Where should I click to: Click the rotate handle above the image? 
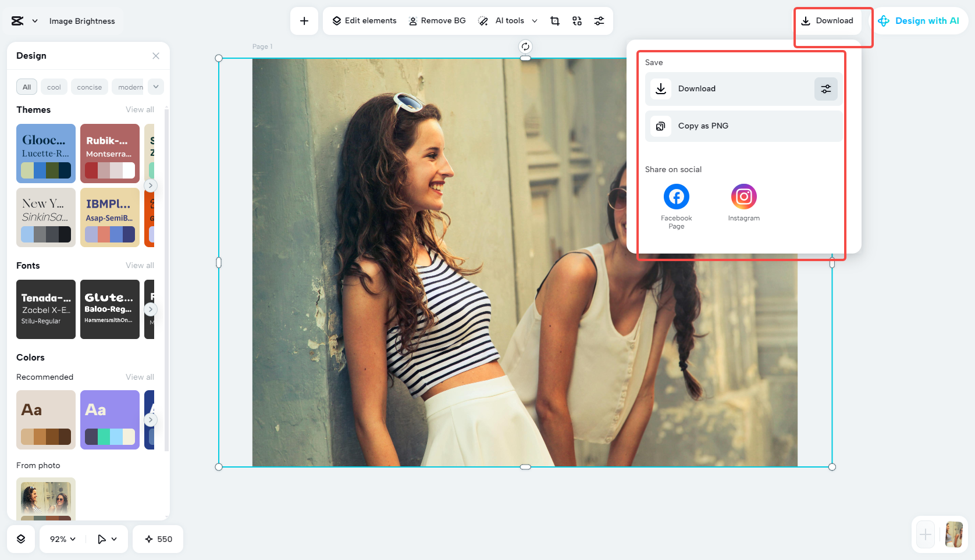pyautogui.click(x=525, y=45)
